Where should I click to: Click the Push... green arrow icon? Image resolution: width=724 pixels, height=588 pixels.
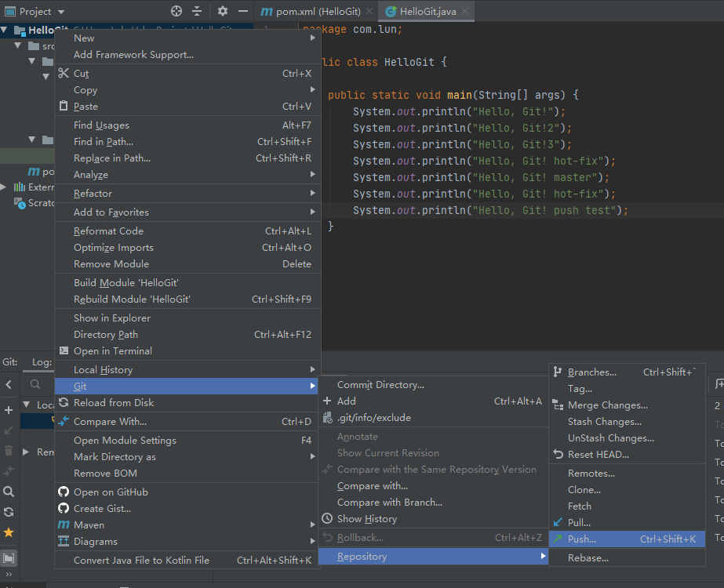click(558, 539)
